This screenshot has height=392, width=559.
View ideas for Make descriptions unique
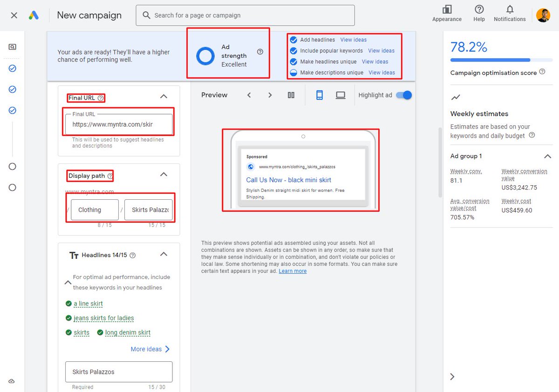[x=382, y=73]
